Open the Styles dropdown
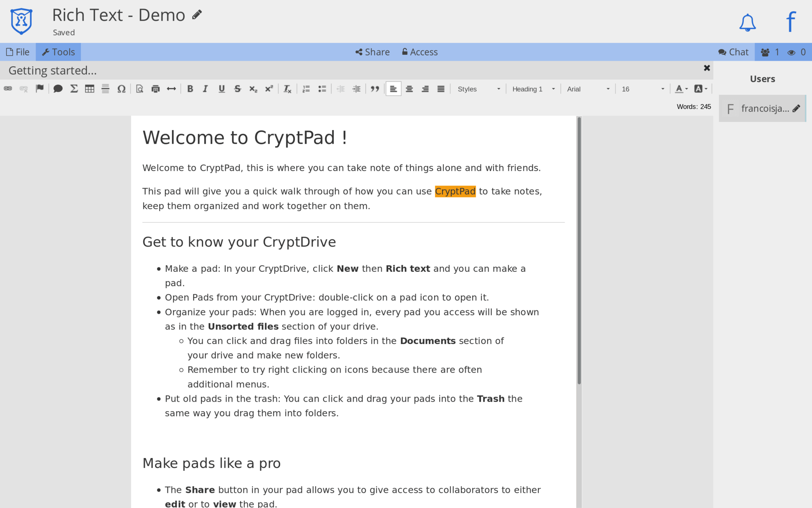 (478, 89)
